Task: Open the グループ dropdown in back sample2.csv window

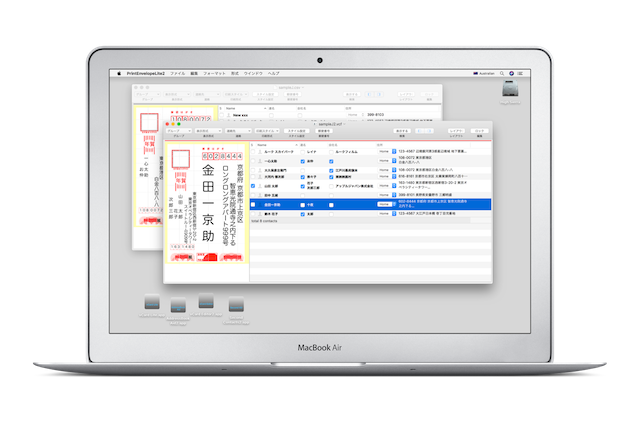Action: [x=147, y=94]
